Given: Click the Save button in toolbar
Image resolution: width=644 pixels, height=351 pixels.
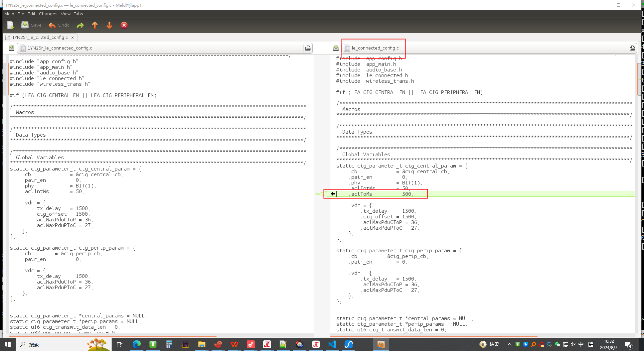Looking at the screenshot, I should tap(31, 25).
